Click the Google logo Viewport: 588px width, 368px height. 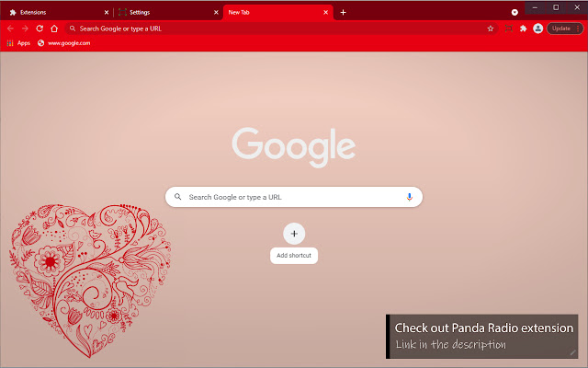pos(294,147)
